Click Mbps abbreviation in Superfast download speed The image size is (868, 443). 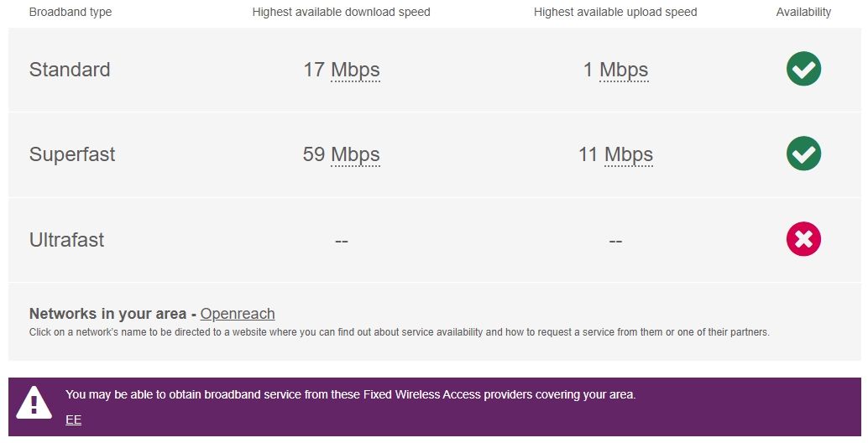(355, 155)
